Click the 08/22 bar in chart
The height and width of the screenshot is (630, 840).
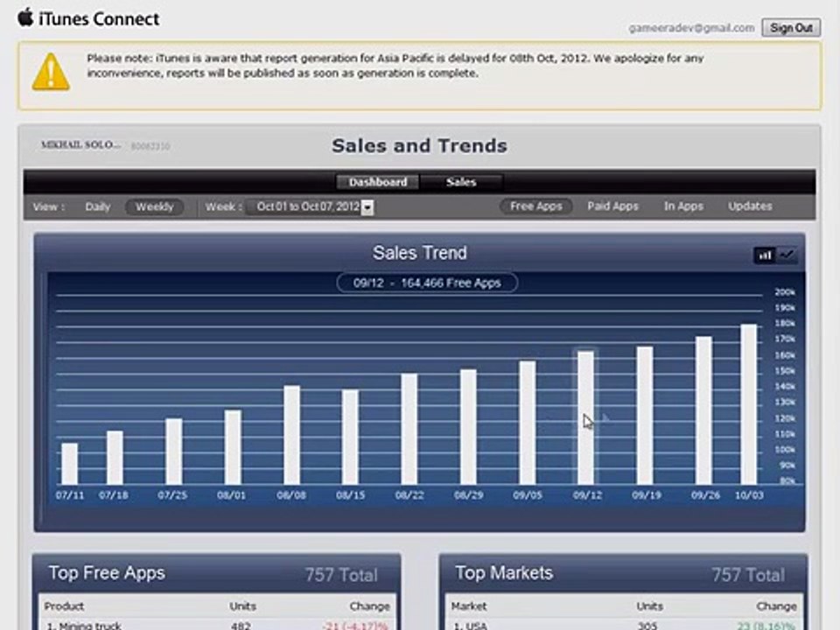409,429
